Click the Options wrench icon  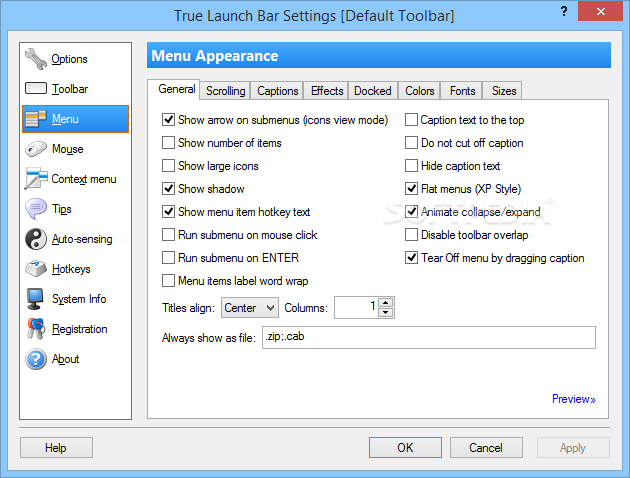[36, 59]
